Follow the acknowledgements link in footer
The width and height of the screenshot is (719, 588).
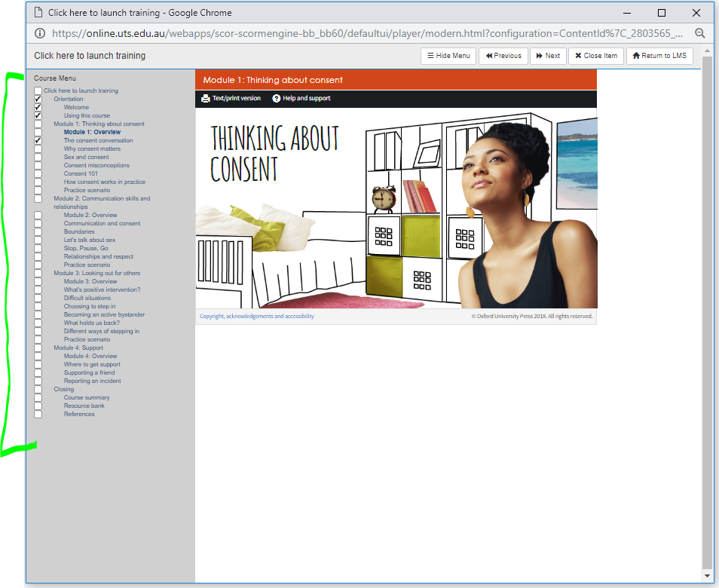point(249,317)
